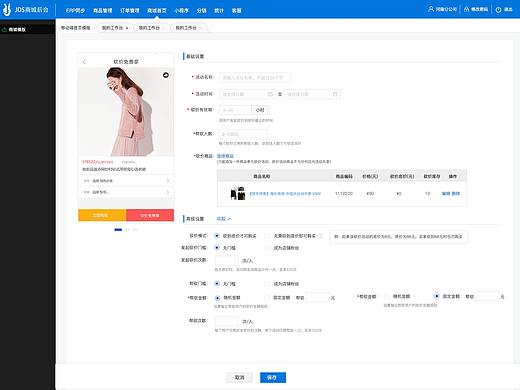Open the start date picker for 活动时间
The image size is (520, 390).
click(247, 94)
